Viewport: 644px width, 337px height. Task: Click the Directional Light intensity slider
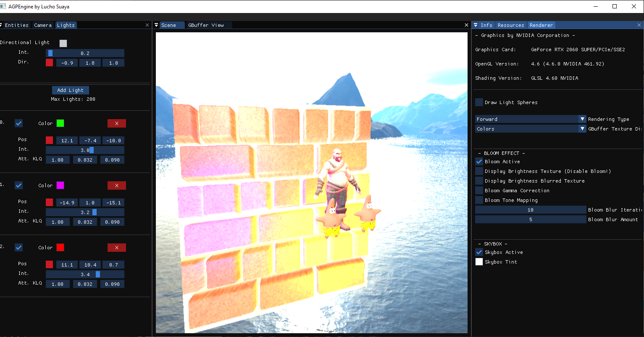(x=85, y=53)
